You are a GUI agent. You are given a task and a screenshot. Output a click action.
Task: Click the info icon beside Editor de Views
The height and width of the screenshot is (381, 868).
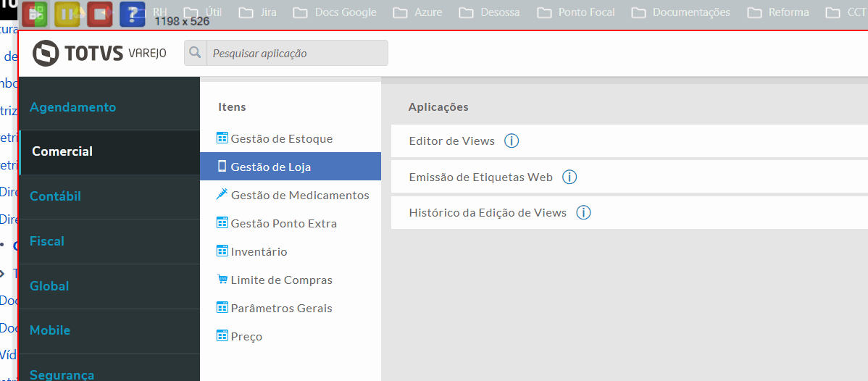pyautogui.click(x=512, y=141)
